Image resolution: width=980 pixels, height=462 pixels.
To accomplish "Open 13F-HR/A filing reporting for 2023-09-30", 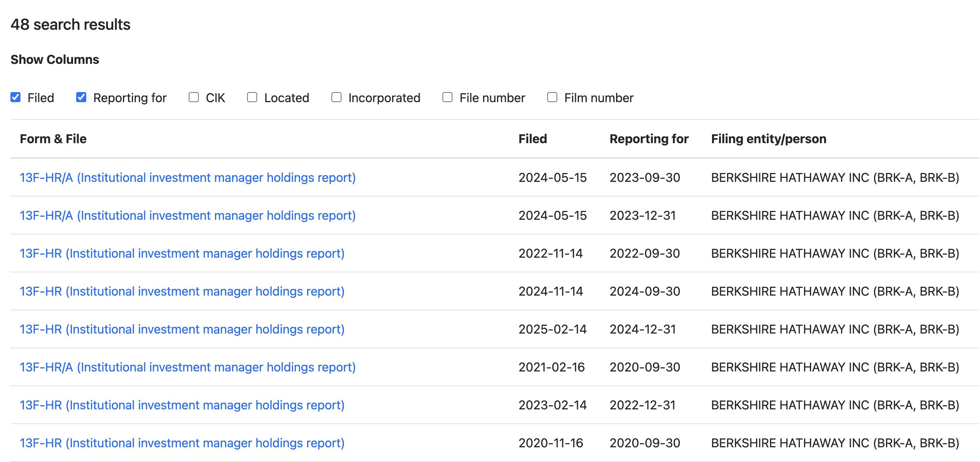I will click(188, 178).
